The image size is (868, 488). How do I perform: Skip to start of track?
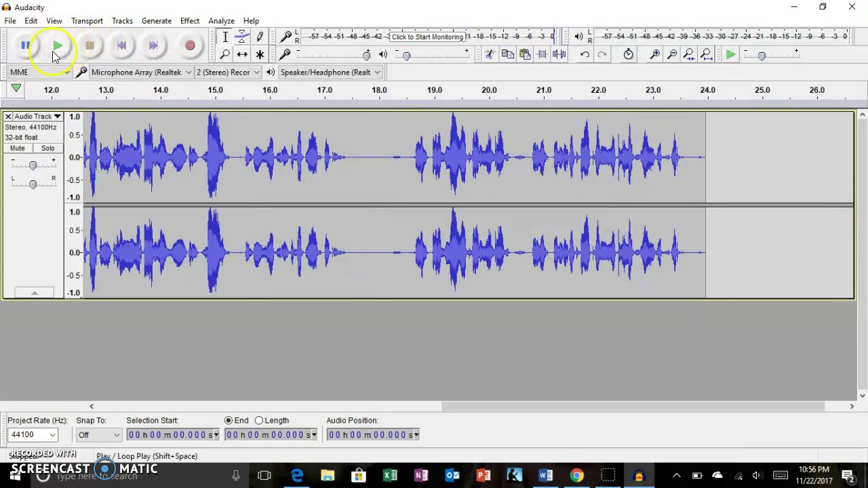[121, 45]
